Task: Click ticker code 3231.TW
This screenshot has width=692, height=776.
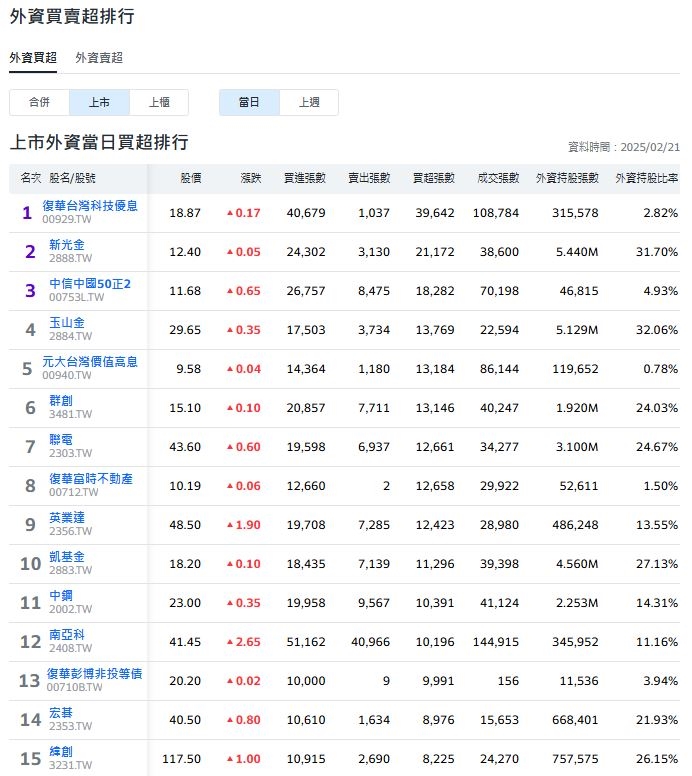Action: coord(70,765)
